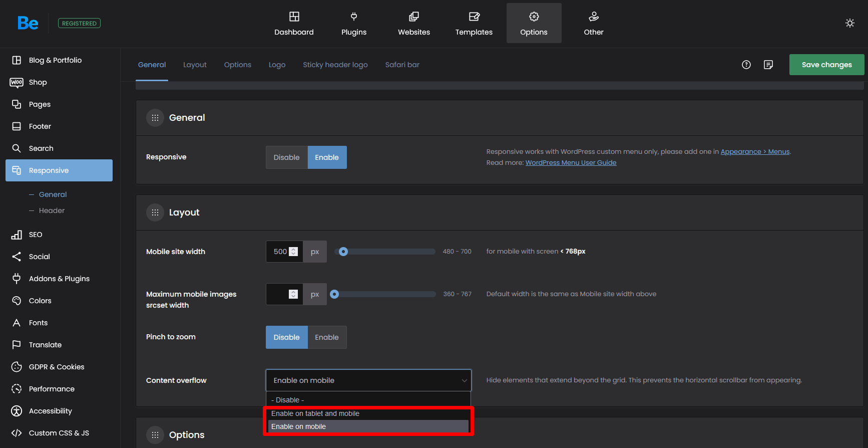Screen dimensions: 868x448
Task: Switch to the Logo tab
Action: click(x=277, y=65)
